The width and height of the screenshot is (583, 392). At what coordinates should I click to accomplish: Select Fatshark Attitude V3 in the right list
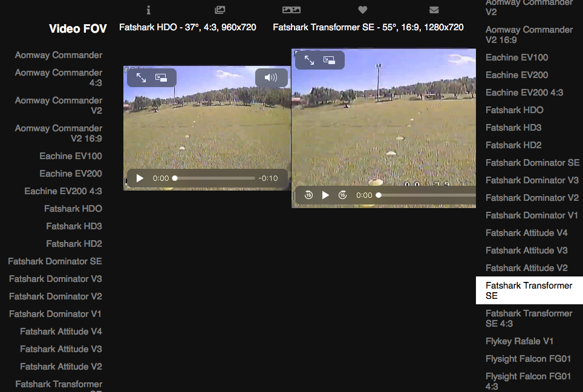pos(527,250)
